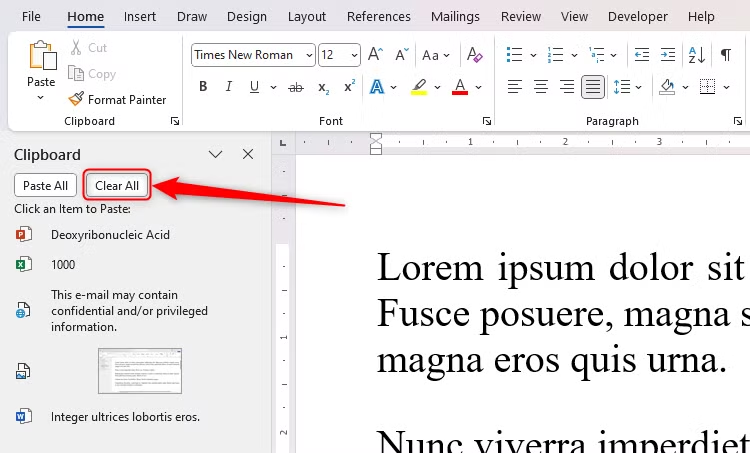Open the Paragraph settings dialog launcher
This screenshot has height=453, width=750.
coord(738,121)
